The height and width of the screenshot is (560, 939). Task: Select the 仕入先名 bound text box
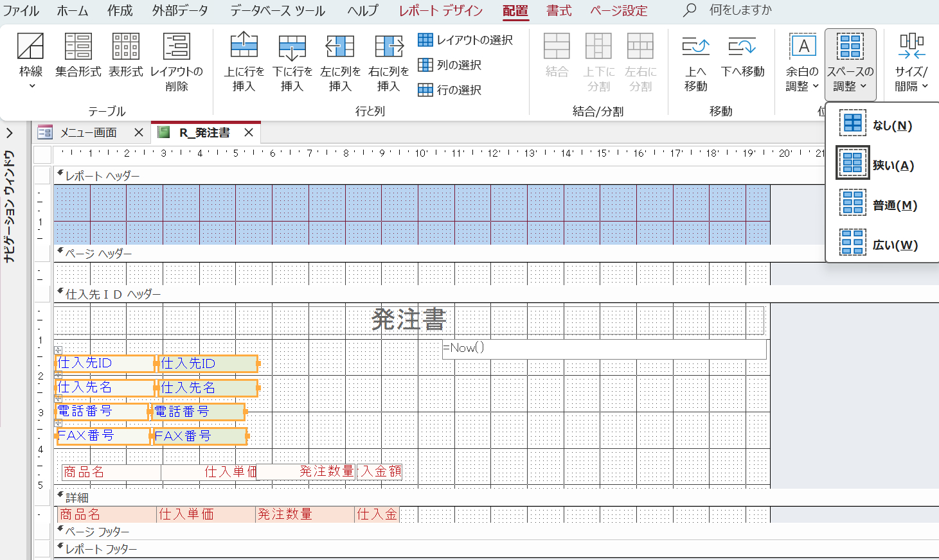point(208,388)
